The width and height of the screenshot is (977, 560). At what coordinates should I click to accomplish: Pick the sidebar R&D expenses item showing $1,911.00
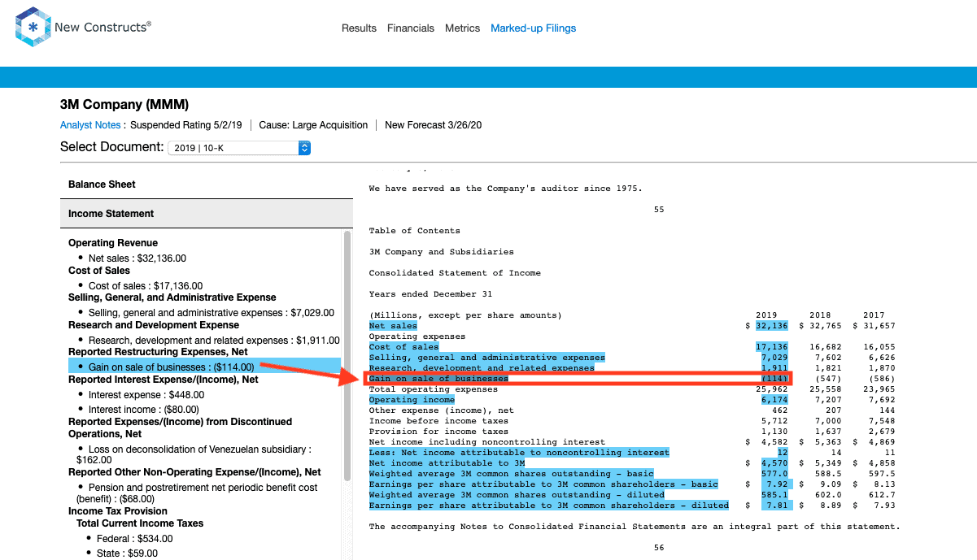[x=214, y=341]
